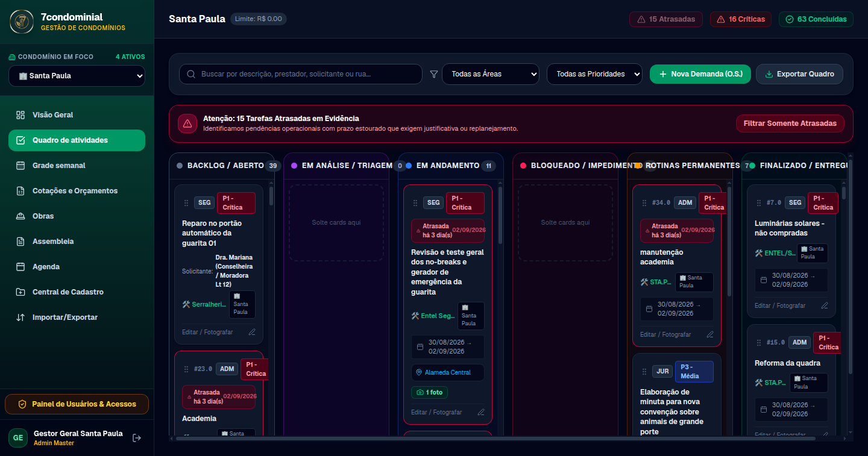The image size is (868, 456).
Task: Click drag handle on card #15.0
Action: 758,342
